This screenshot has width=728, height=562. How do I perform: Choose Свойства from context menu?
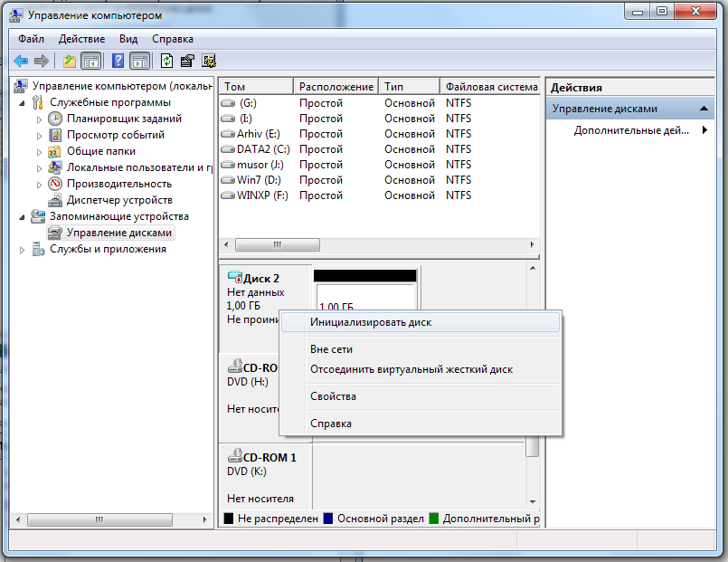coord(421,396)
